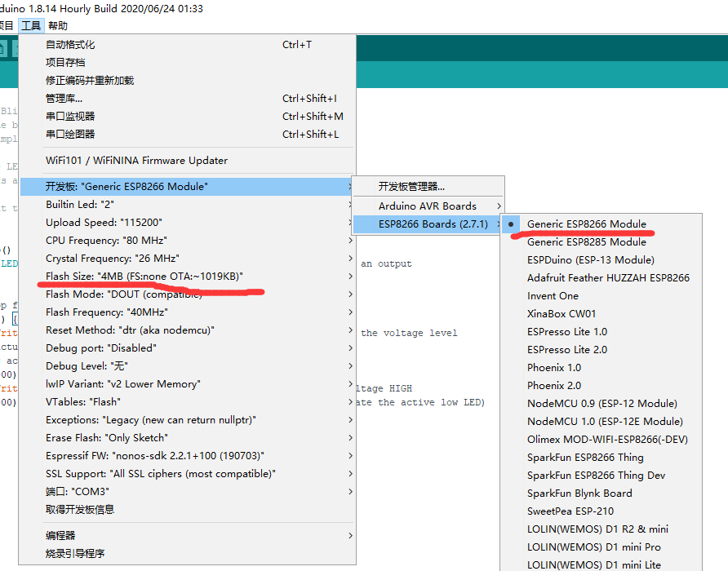Expand CPU Frequency "80 MHz" submenu
The width and height of the screenshot is (728, 571).
(x=188, y=241)
